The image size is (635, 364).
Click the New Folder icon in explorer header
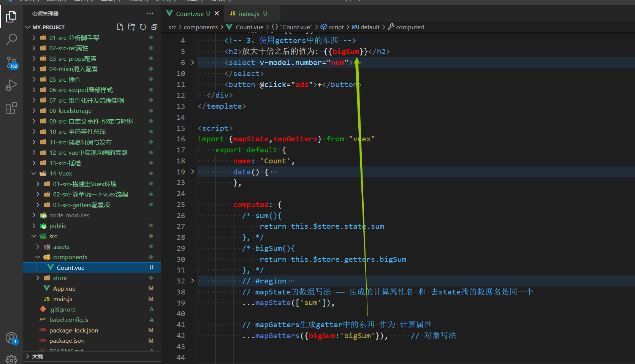tap(131, 27)
